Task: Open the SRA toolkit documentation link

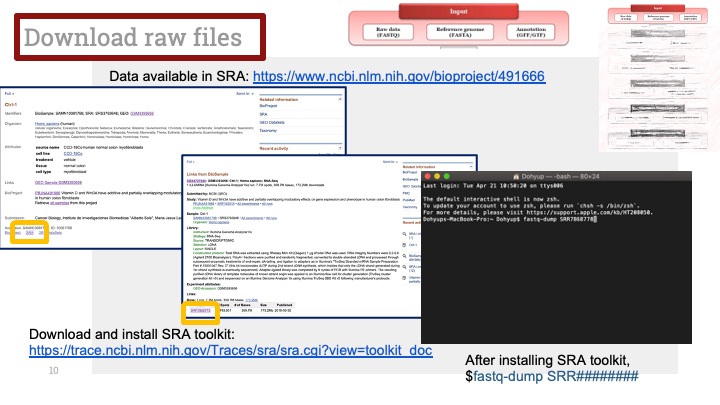Action: [x=231, y=350]
